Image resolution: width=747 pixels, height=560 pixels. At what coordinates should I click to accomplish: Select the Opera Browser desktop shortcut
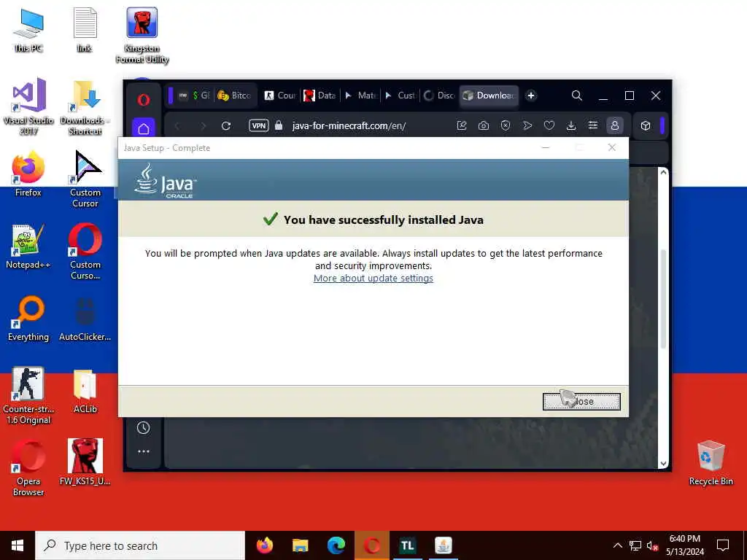(28, 467)
